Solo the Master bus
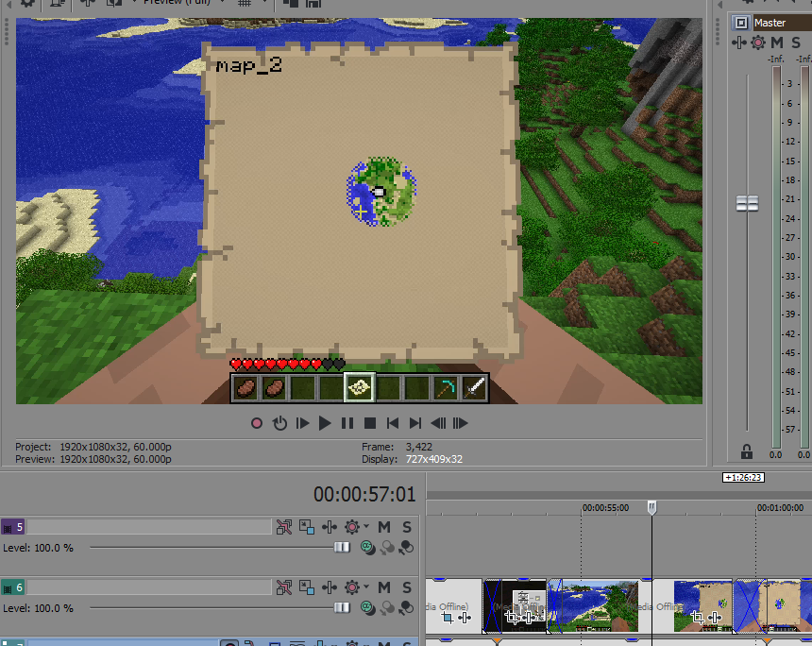 click(796, 42)
